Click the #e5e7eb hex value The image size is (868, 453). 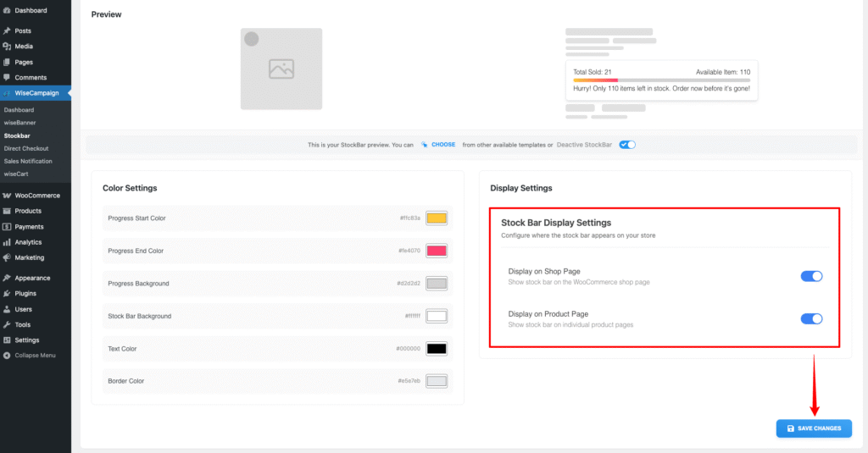click(x=409, y=381)
